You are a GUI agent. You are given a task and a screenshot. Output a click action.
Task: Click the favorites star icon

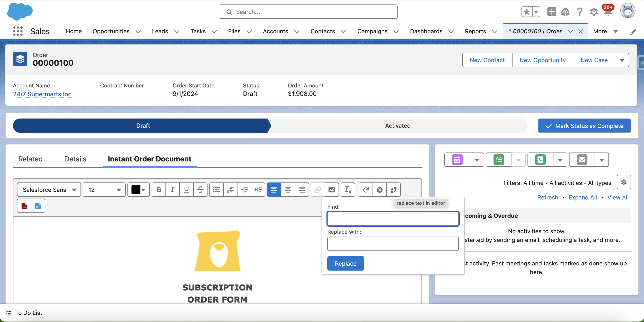527,12
